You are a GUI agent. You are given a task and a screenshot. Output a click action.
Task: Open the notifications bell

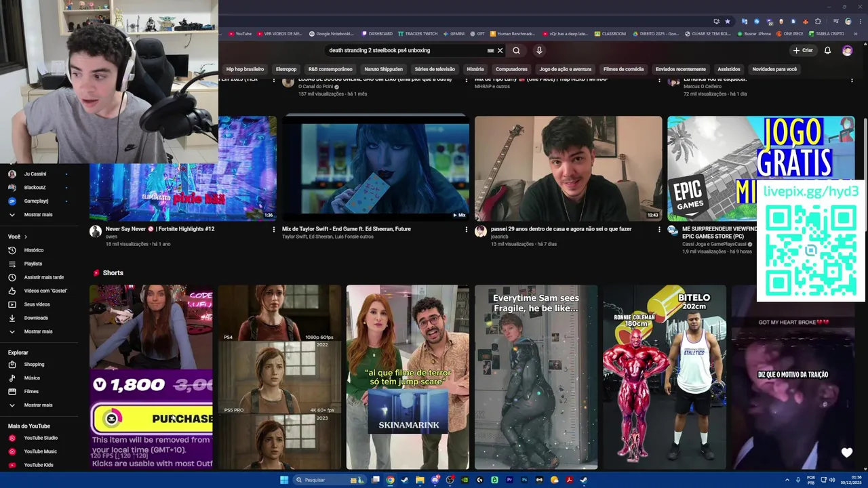click(827, 50)
